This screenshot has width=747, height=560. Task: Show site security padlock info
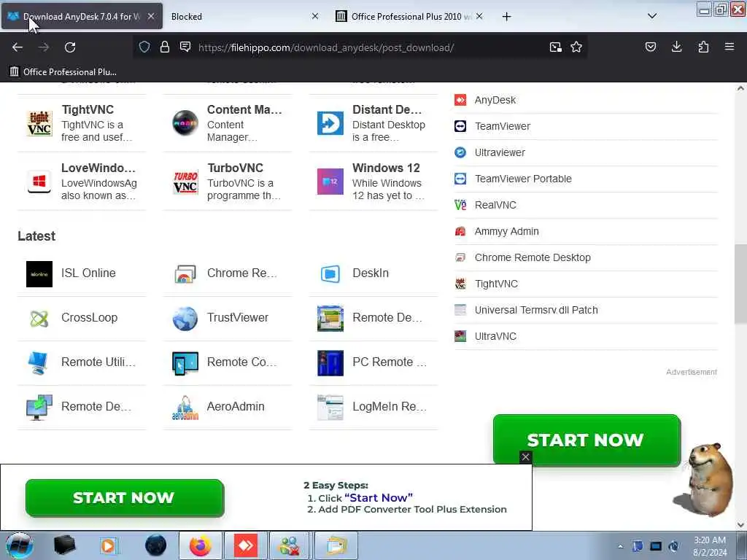[x=165, y=47]
